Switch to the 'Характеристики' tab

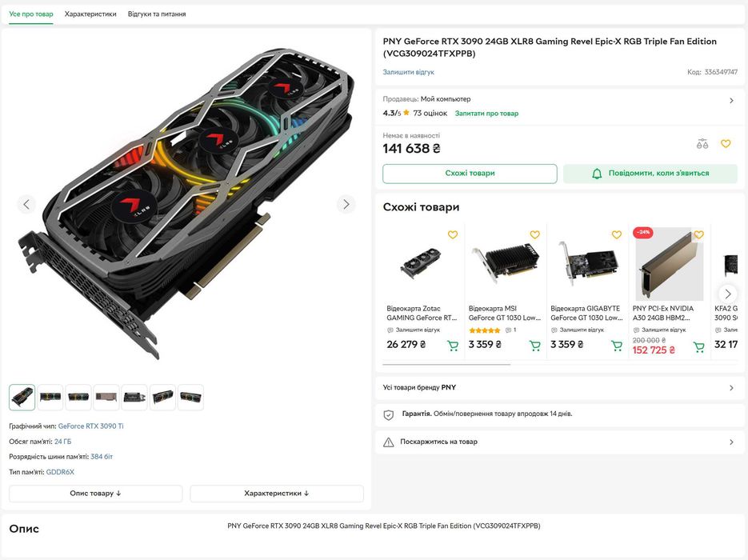[90, 14]
